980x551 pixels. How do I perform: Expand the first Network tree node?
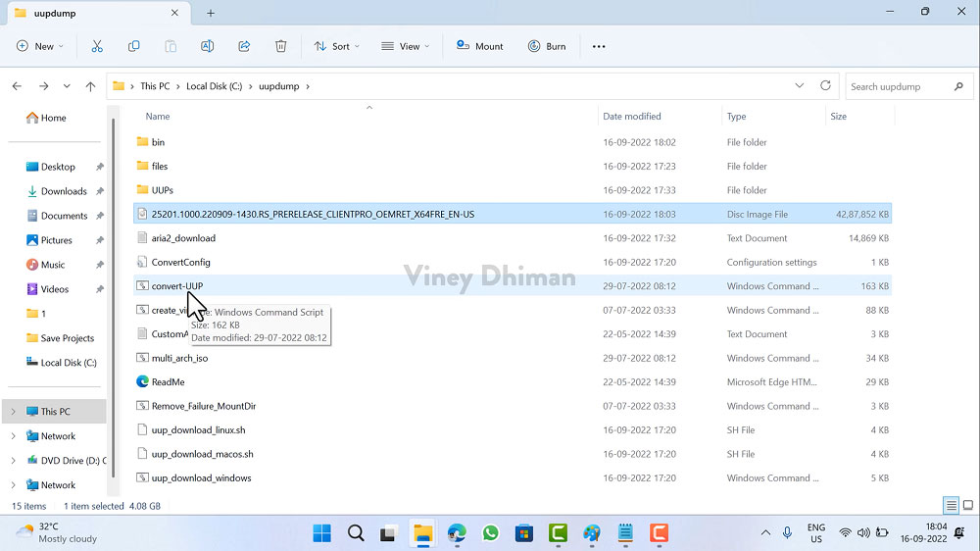pyautogui.click(x=13, y=436)
